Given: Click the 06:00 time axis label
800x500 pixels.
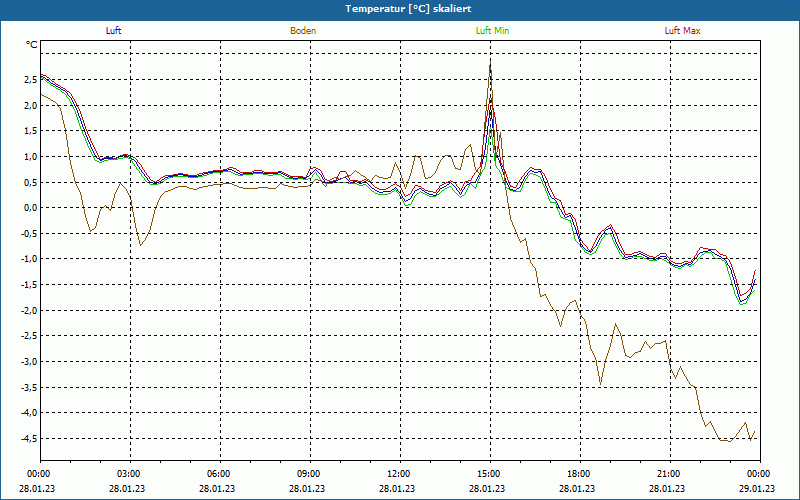Looking at the screenshot, I should pos(218,473).
